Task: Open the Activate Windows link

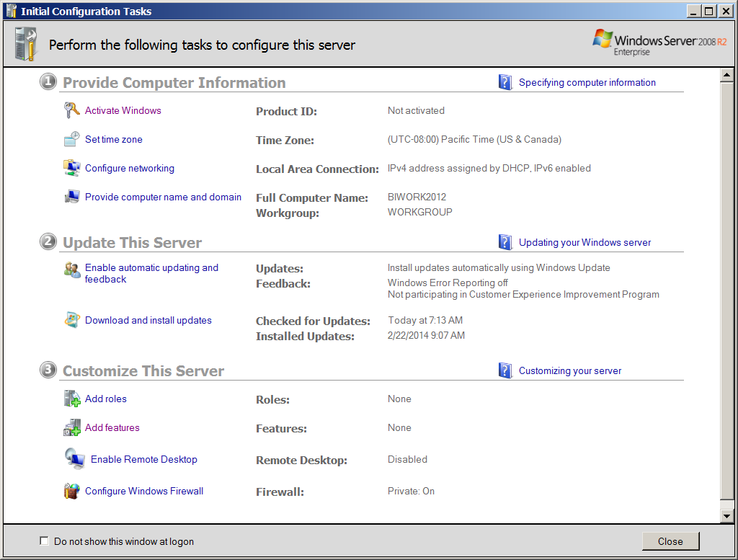Action: point(123,110)
